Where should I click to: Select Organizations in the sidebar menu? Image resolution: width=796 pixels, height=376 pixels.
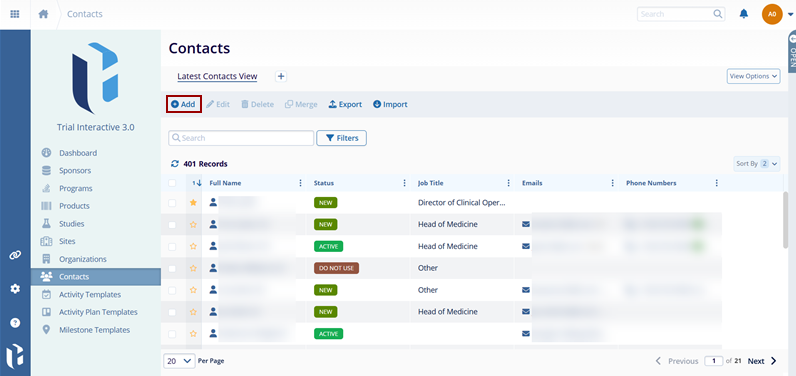(x=83, y=259)
